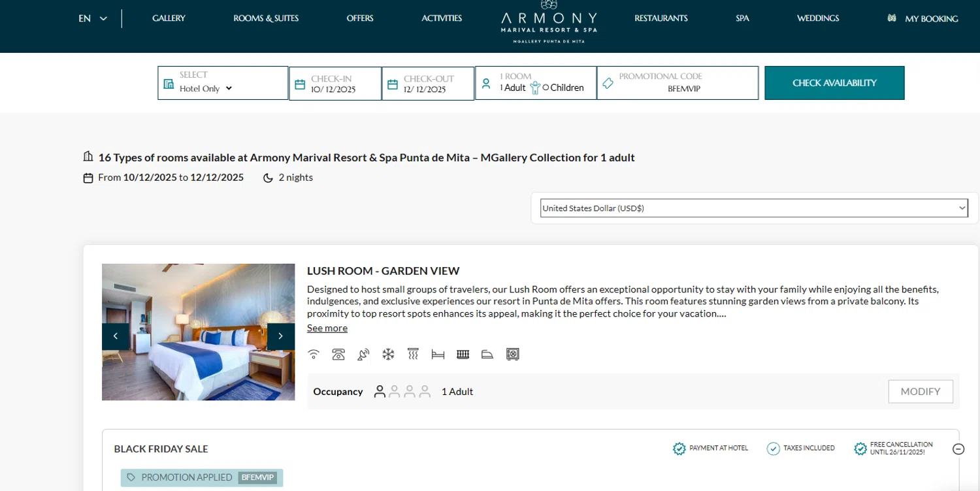Click the My Booking icon in header
The width and height of the screenshot is (980, 491).
892,18
